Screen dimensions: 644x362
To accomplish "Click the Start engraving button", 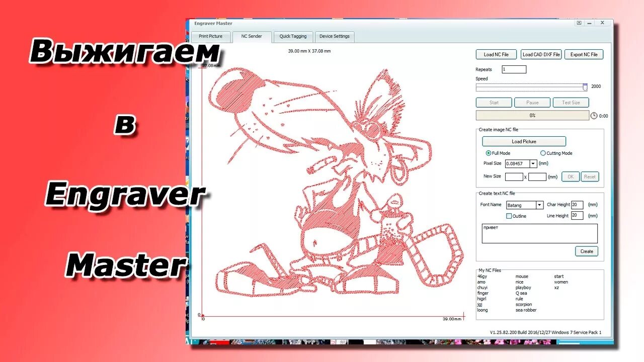I will tap(494, 103).
